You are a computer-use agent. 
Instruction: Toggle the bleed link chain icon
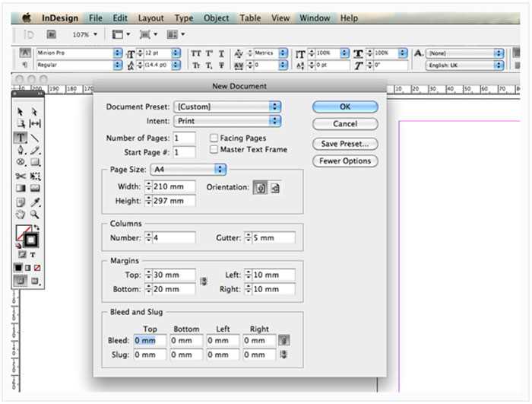click(x=283, y=340)
